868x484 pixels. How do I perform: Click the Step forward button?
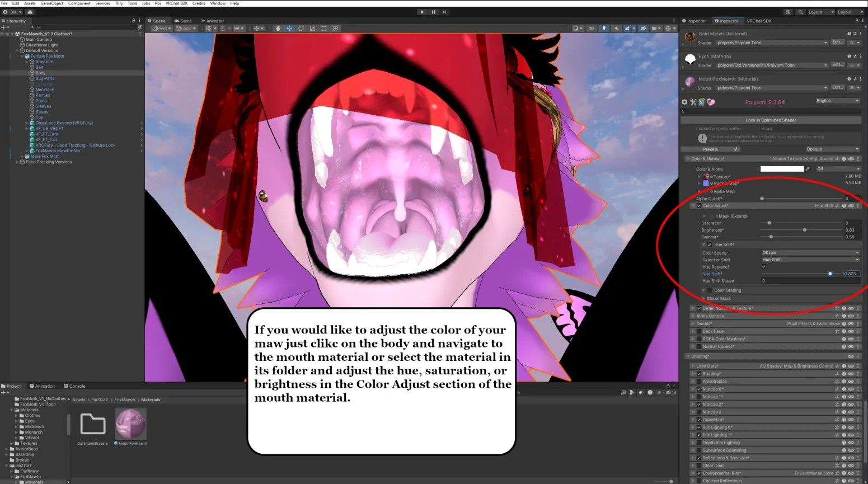[x=444, y=12]
